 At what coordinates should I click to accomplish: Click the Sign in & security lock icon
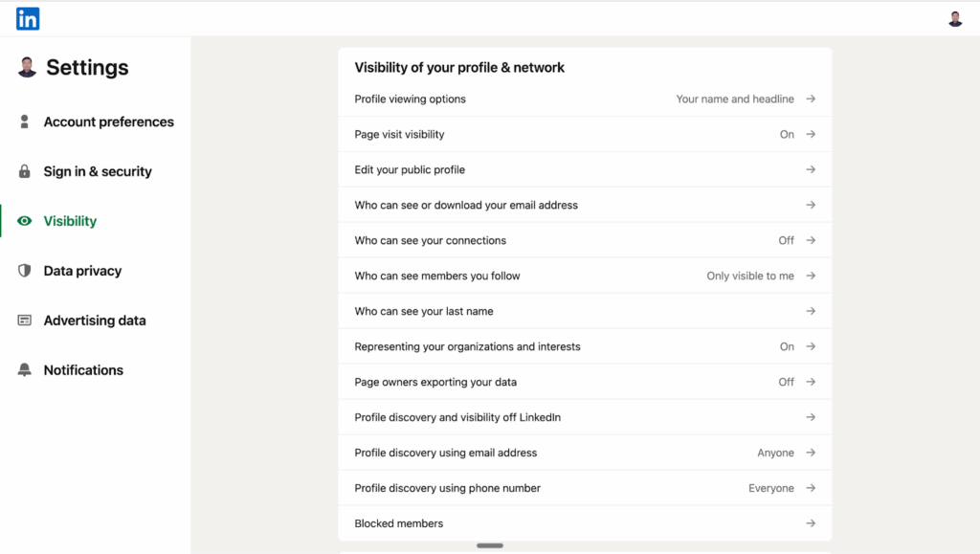[25, 172]
